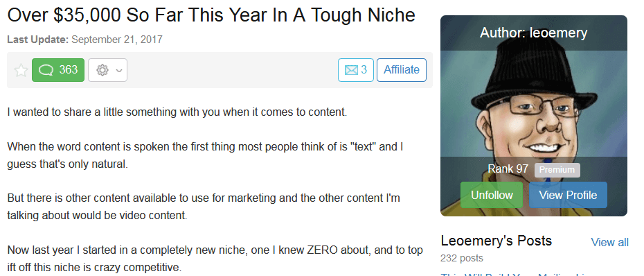Click the 232 posts count
Image resolution: width=644 pixels, height=276 pixels.
pos(462,258)
